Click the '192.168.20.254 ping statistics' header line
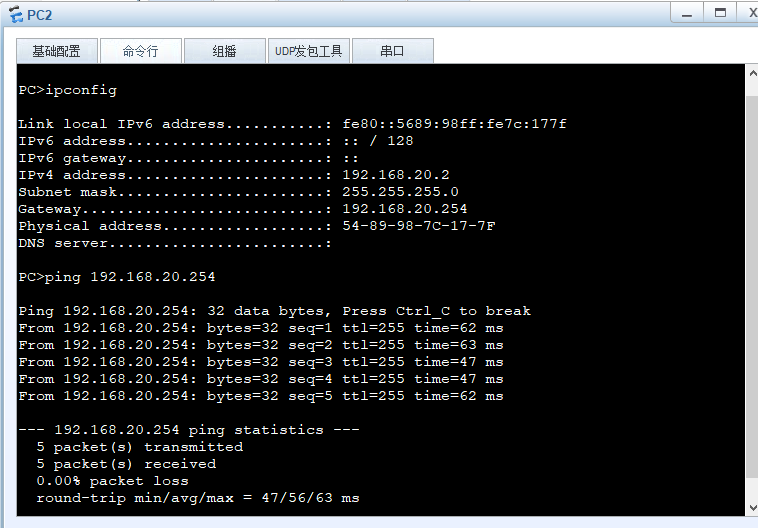The width and height of the screenshot is (758, 528). 189,430
